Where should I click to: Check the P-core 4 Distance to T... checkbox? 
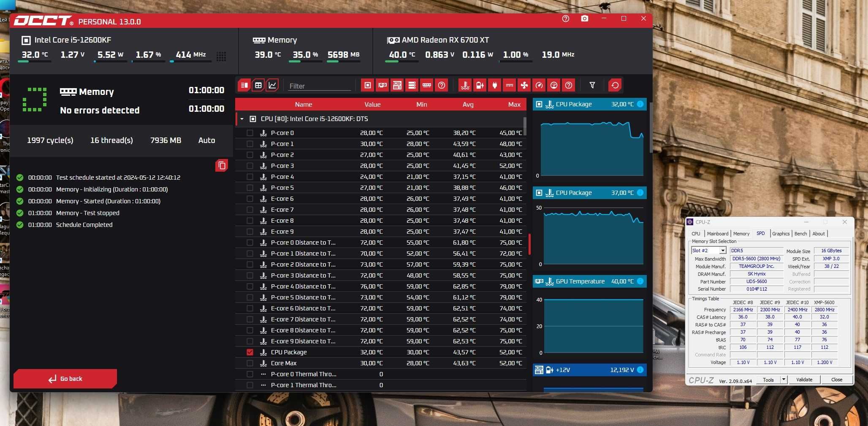point(250,286)
